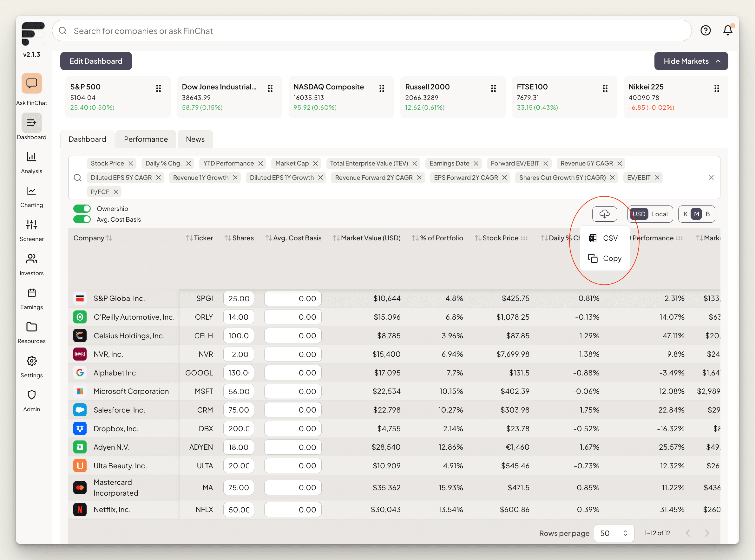Open Rows per page dropdown
This screenshot has width=755, height=560.
(614, 533)
